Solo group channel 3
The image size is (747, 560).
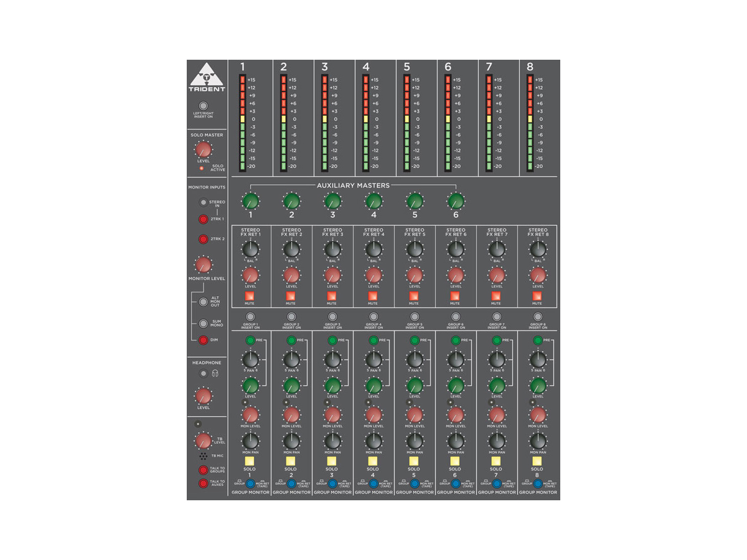[332, 460]
